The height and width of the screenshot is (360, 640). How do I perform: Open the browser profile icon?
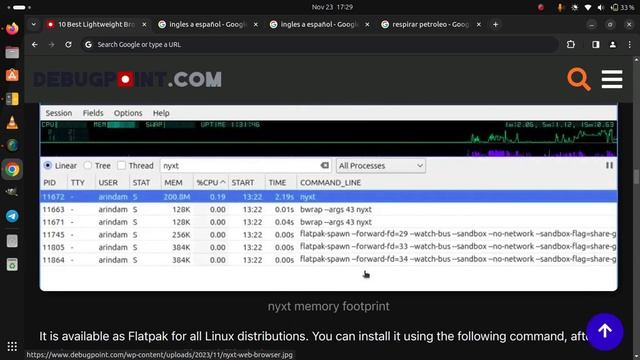[x=613, y=44]
